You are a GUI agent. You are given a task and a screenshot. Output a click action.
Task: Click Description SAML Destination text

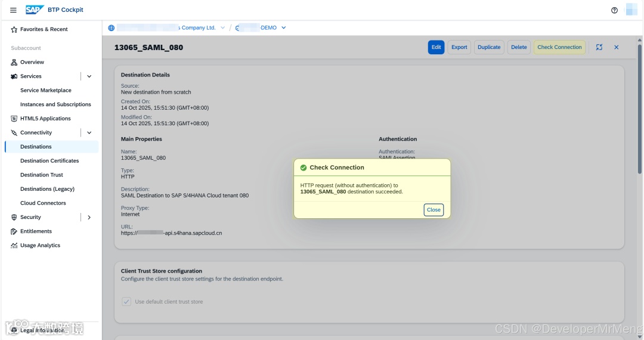click(184, 196)
